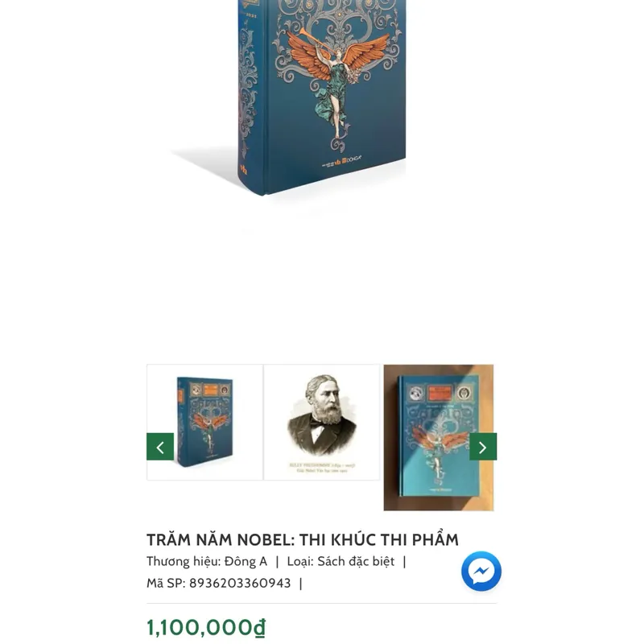The image size is (644, 644).
Task: Click the green next-image arrow
Action: pos(483,447)
